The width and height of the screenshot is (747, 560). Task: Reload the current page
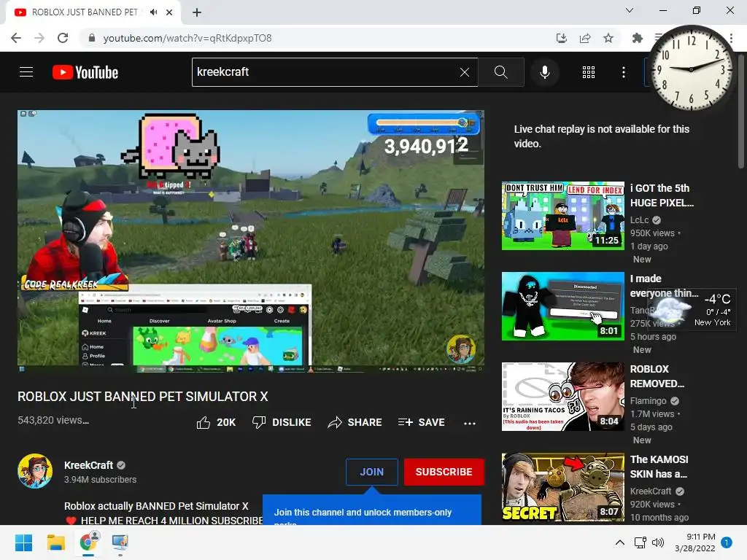click(x=63, y=38)
